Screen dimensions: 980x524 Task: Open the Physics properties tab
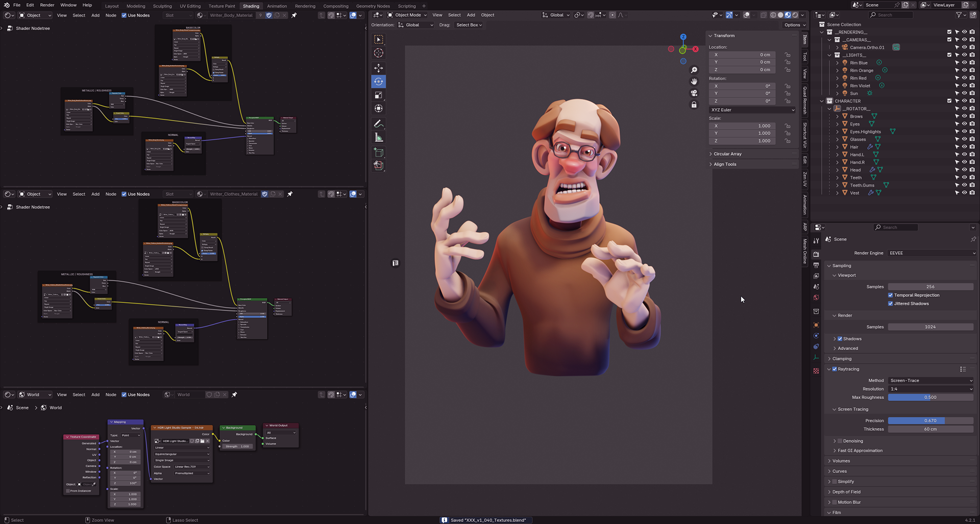pyautogui.click(x=816, y=336)
